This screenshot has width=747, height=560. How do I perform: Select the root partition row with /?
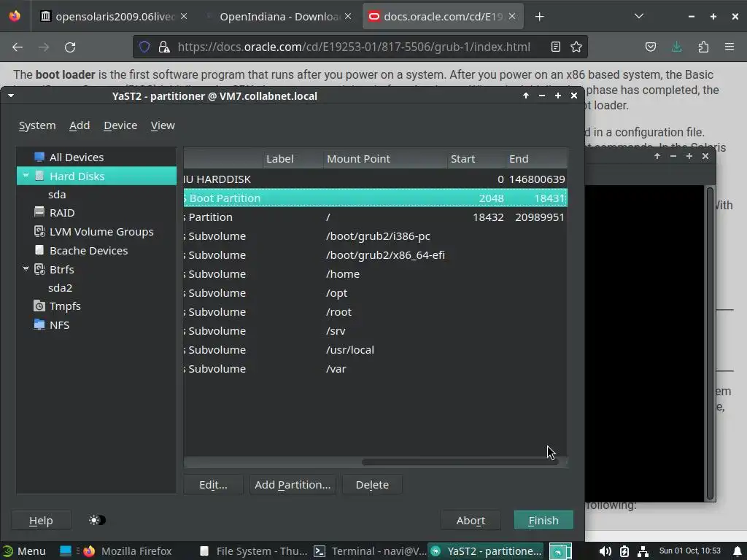pyautogui.click(x=376, y=217)
